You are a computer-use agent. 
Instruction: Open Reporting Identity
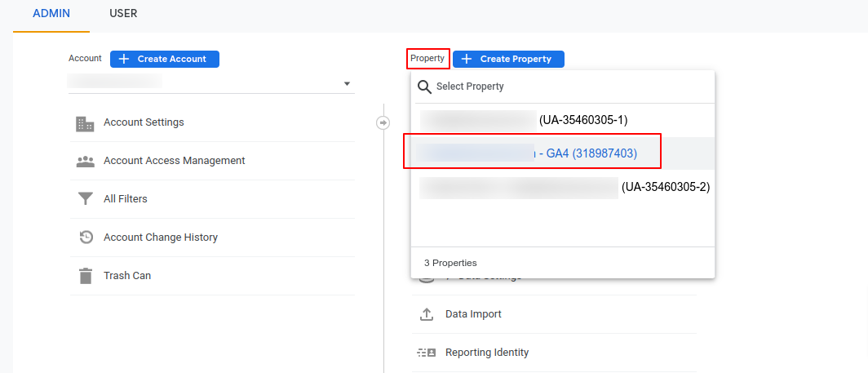[487, 352]
